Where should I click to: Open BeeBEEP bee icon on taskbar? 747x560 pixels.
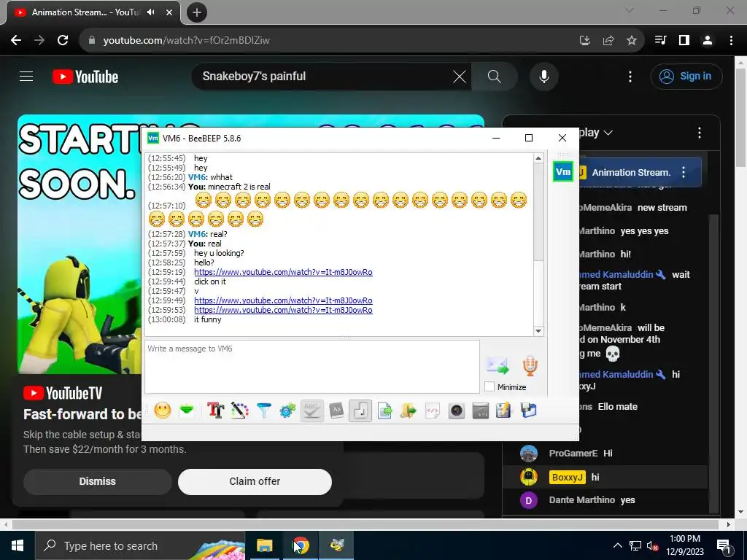click(x=337, y=545)
